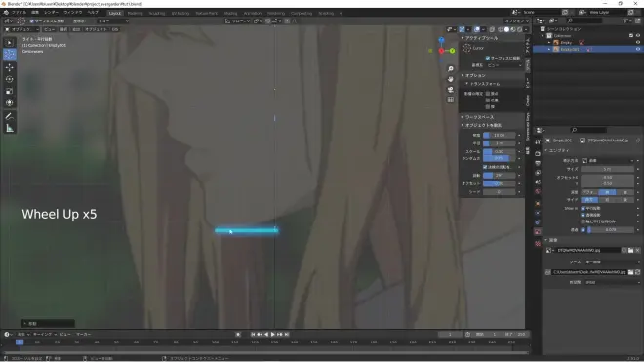The width and height of the screenshot is (644, 362).
Task: Click the outliner search field
Action: [x=584, y=20]
